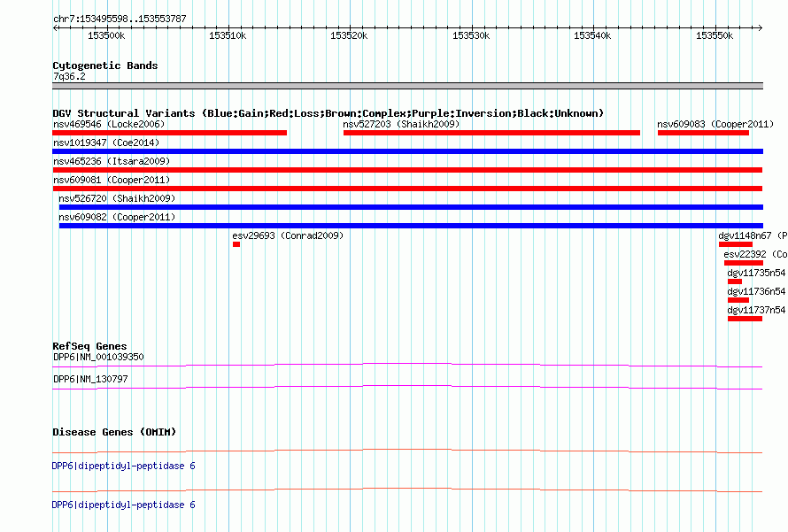The image size is (788, 532).
Task: Click the 153510k ruler tick label
Action: pyautogui.click(x=228, y=35)
